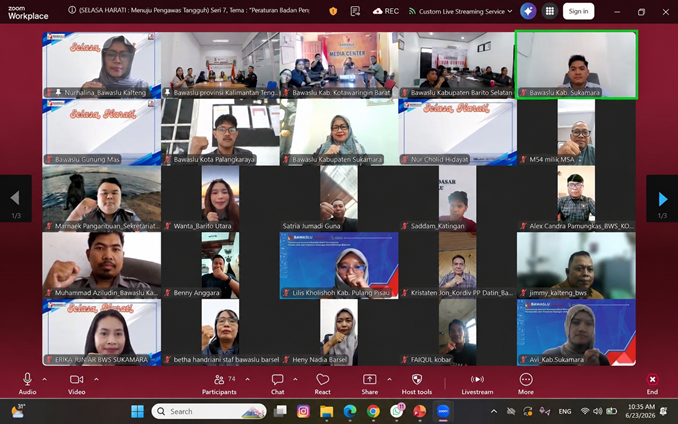Open the More options icon
This screenshot has height=424, width=678.
[526, 379]
